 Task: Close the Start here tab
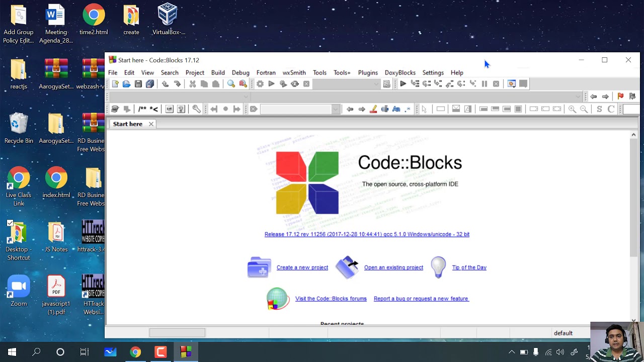pyautogui.click(x=151, y=124)
